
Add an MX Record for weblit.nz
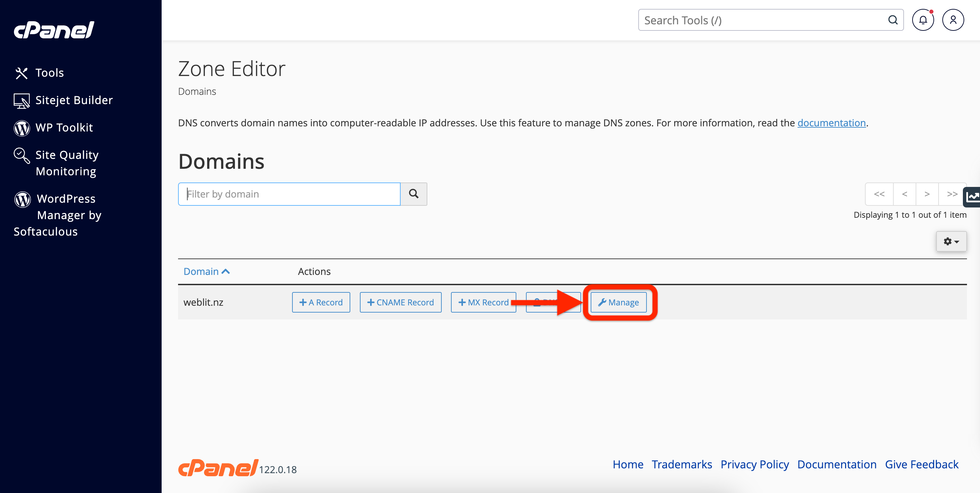click(483, 302)
